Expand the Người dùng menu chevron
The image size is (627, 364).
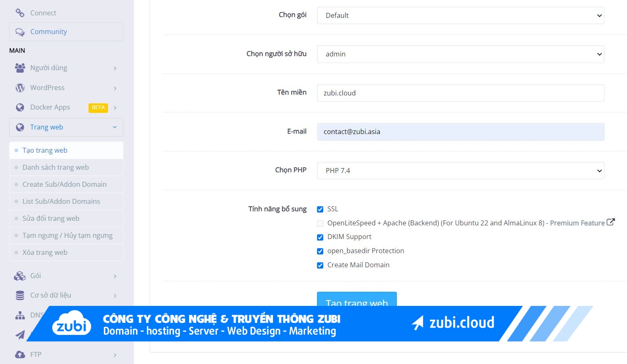[115, 68]
